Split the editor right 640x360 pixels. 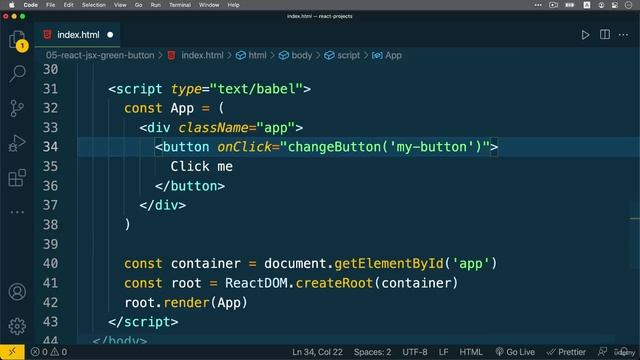click(x=605, y=35)
